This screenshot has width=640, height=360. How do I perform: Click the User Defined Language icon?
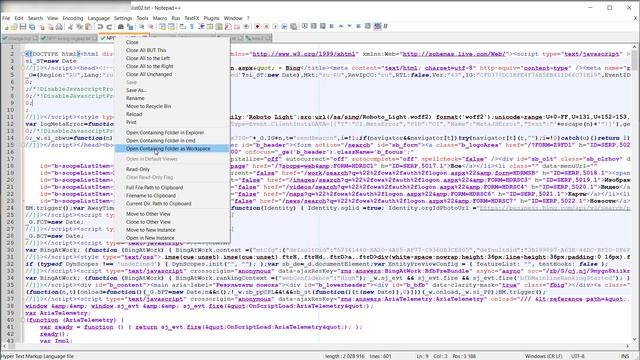(x=210, y=27)
